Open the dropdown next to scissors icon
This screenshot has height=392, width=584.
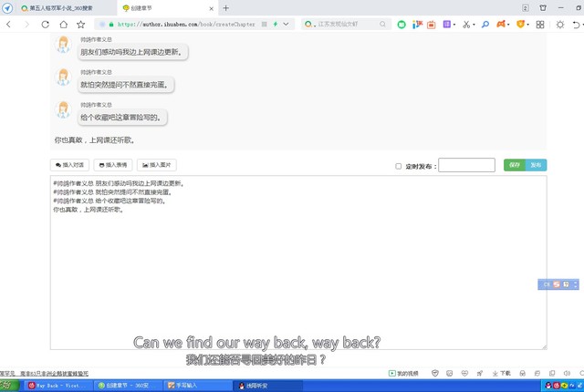pos(475,25)
